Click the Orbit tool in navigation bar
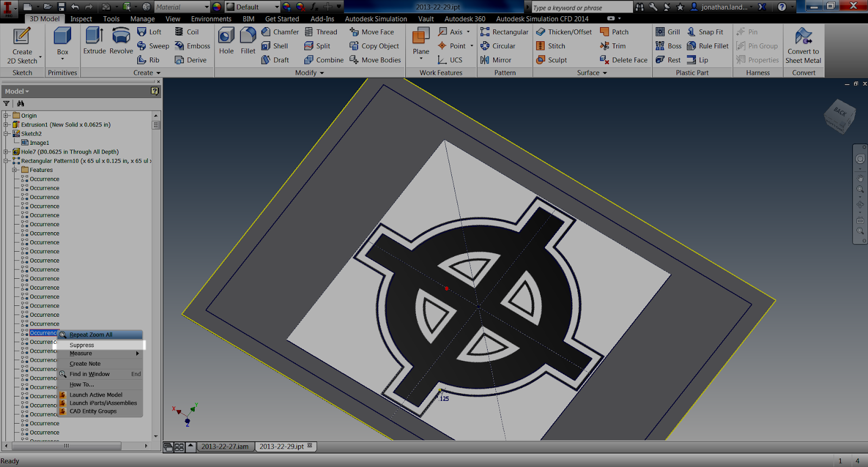Screen dimensions: 868x467 pos(860,204)
